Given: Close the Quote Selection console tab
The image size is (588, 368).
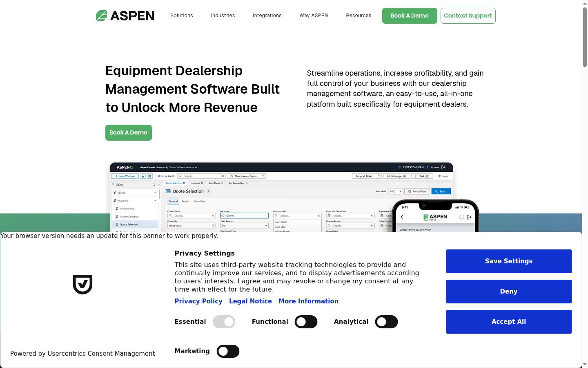Looking at the screenshot, I should 184,183.
